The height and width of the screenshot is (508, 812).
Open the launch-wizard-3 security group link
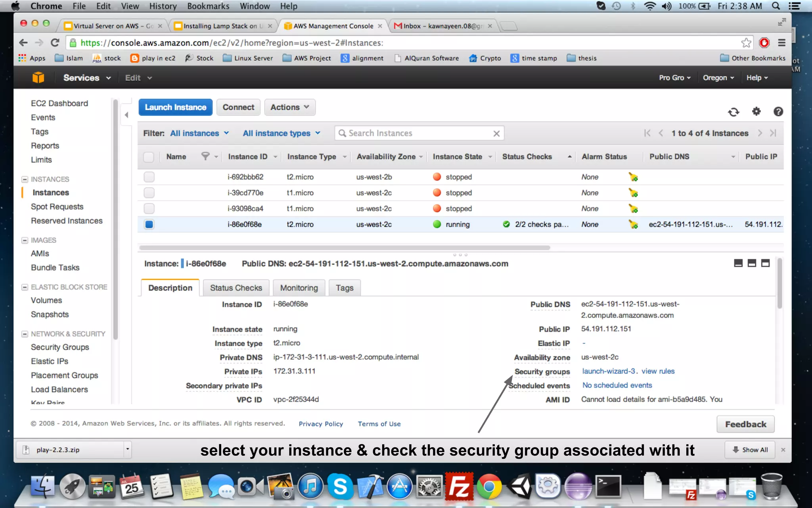(x=609, y=371)
